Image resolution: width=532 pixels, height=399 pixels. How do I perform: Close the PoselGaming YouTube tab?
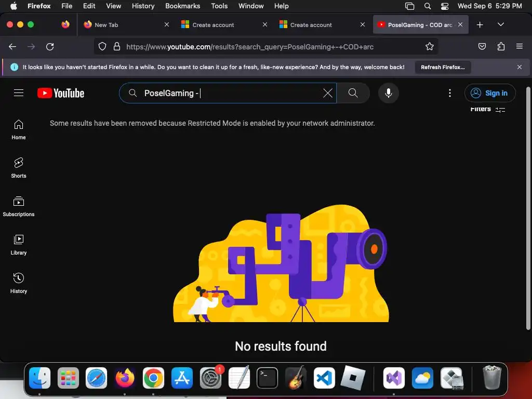[460, 24]
